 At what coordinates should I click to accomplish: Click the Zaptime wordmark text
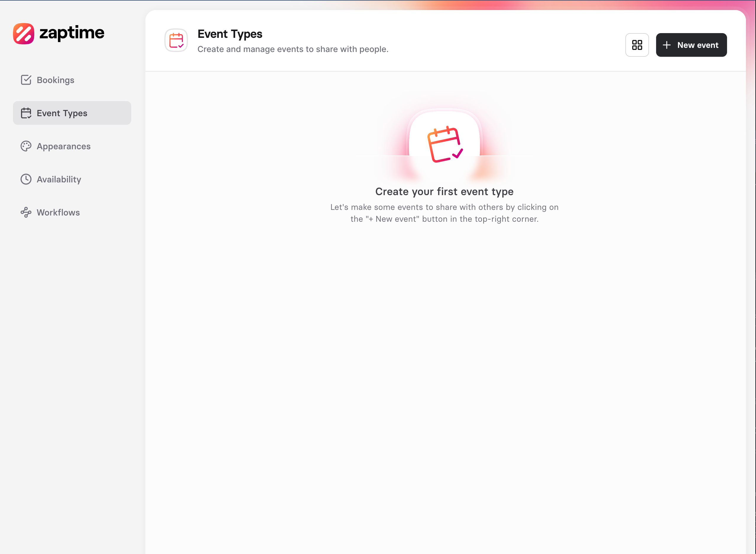[72, 33]
